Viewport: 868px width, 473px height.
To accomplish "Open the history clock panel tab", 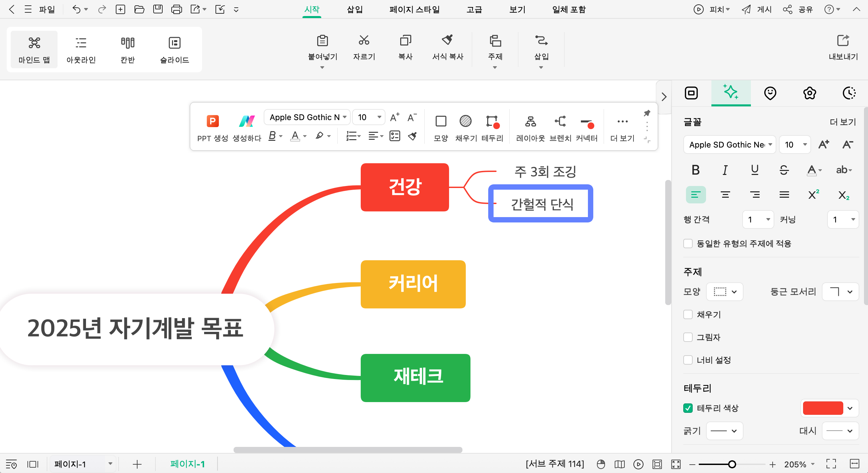I will click(849, 93).
